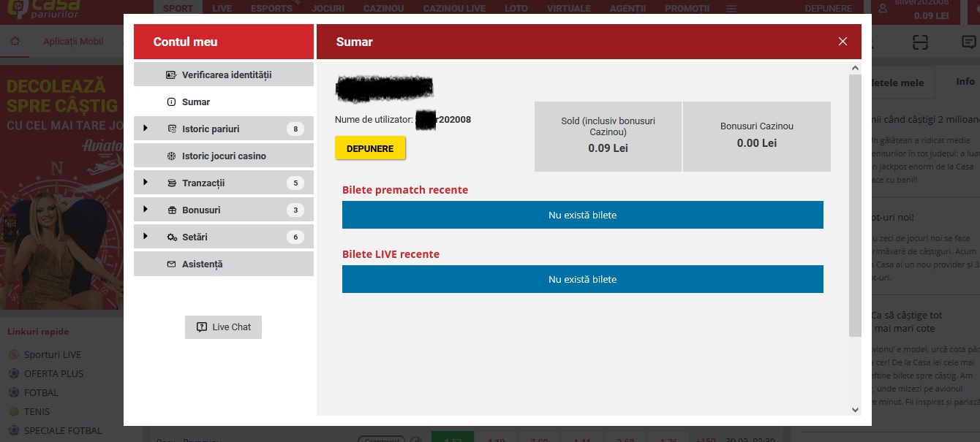980x442 pixels.
Task: Click the Linkuri rapide heading
Action: tap(38, 331)
